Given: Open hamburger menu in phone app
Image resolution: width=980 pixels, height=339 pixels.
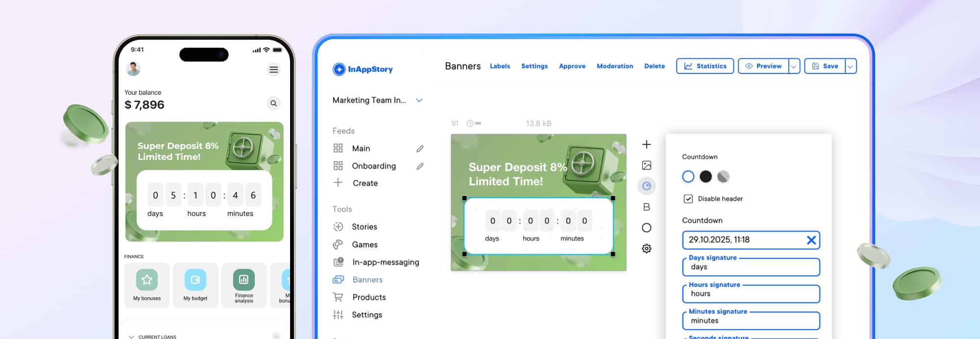Looking at the screenshot, I should pos(274,70).
